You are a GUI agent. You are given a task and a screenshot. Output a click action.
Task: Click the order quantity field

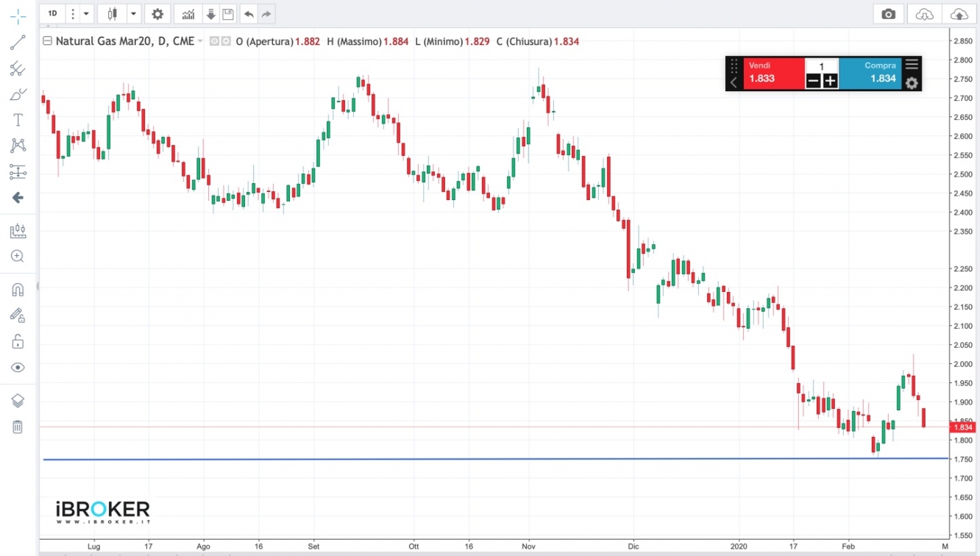pos(822,65)
